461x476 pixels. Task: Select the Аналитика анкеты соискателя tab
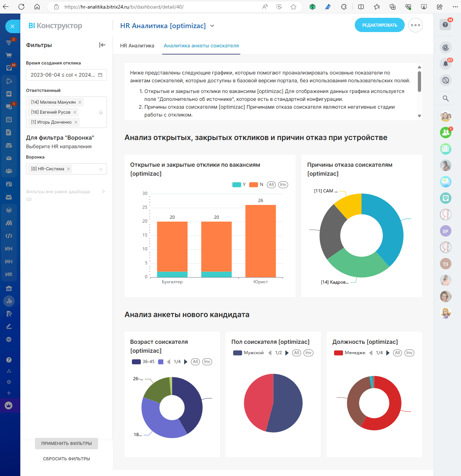tap(201, 46)
